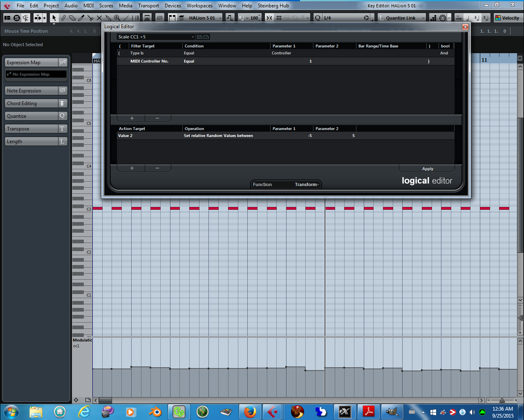Expand the Note Expression section
524x420 pixels.
(36, 91)
